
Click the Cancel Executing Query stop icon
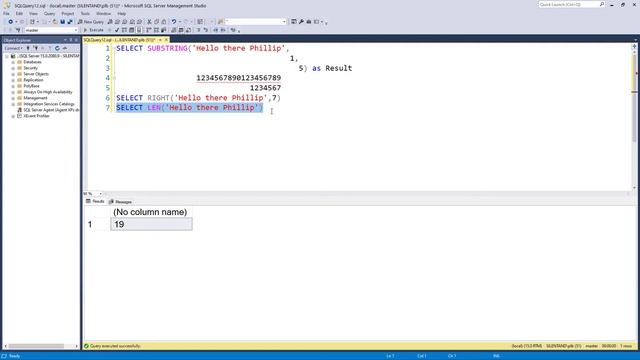tap(109, 30)
